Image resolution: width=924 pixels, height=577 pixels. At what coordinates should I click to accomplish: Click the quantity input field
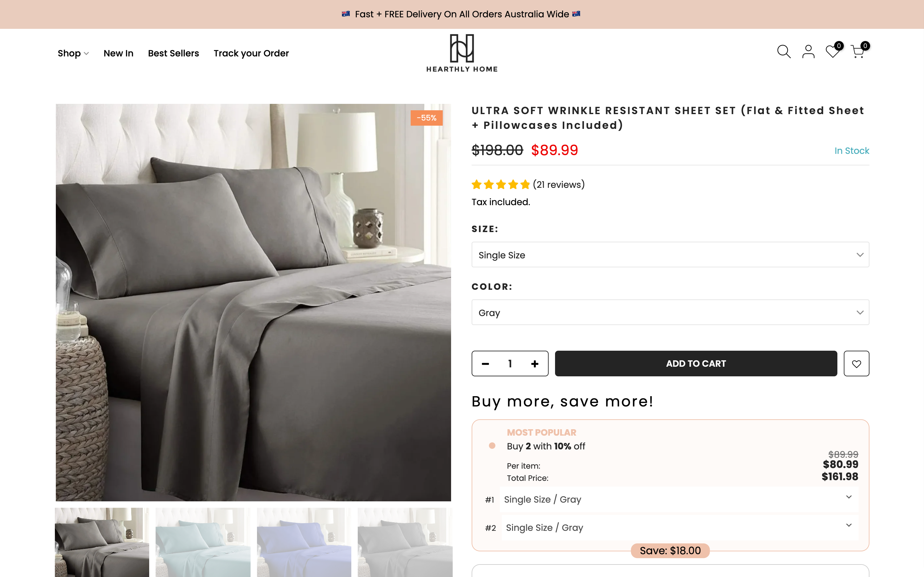coord(510,363)
